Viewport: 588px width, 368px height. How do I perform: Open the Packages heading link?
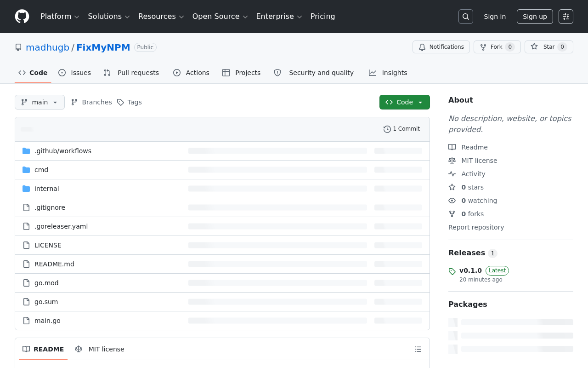coord(468,305)
